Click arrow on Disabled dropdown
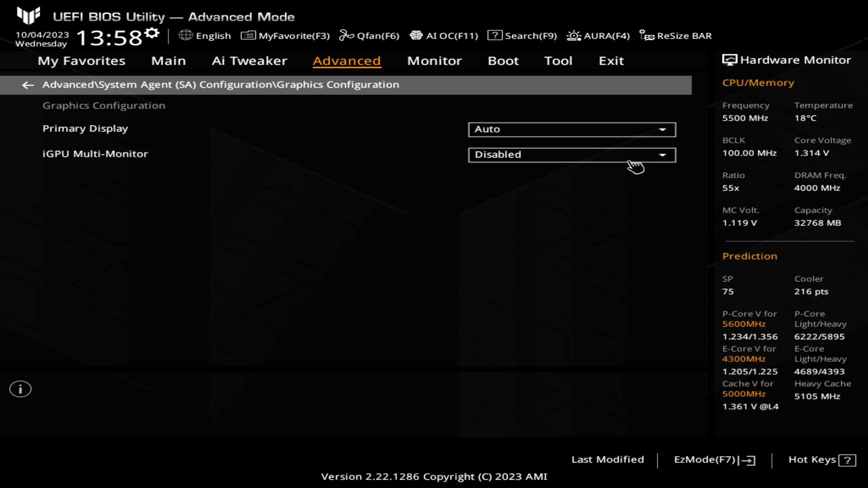 click(662, 155)
